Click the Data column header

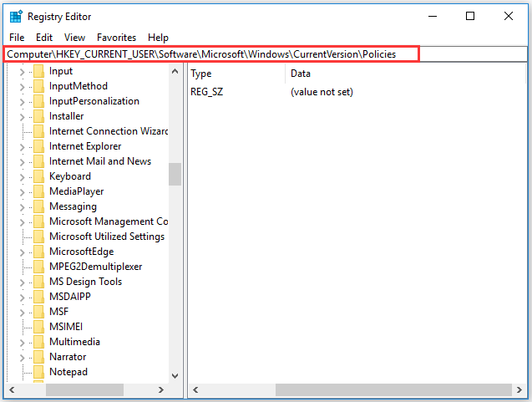point(405,74)
